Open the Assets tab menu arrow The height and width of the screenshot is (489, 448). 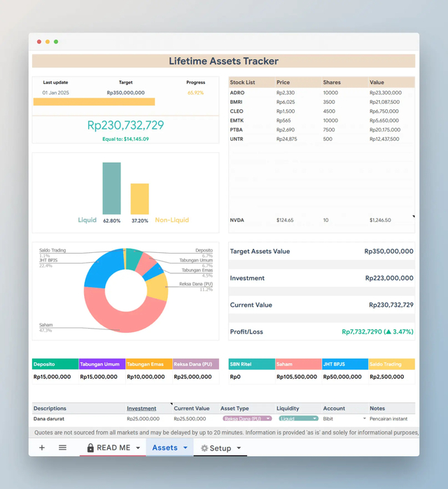185,448
